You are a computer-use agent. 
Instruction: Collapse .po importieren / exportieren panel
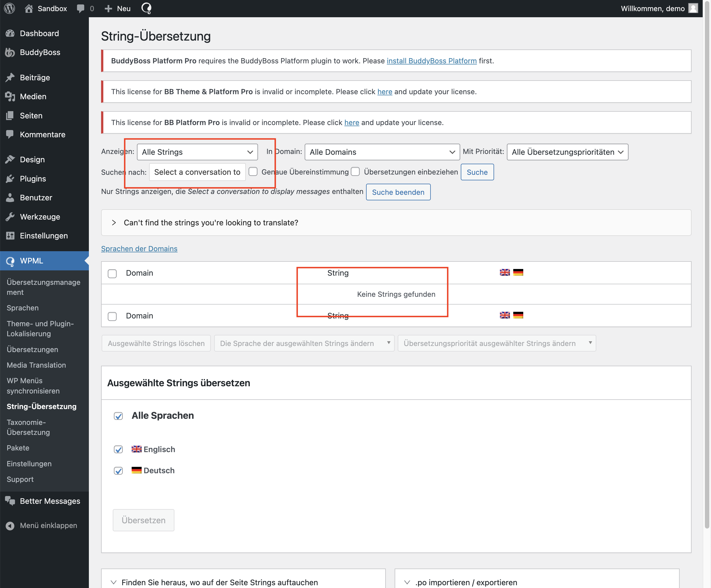407,582
